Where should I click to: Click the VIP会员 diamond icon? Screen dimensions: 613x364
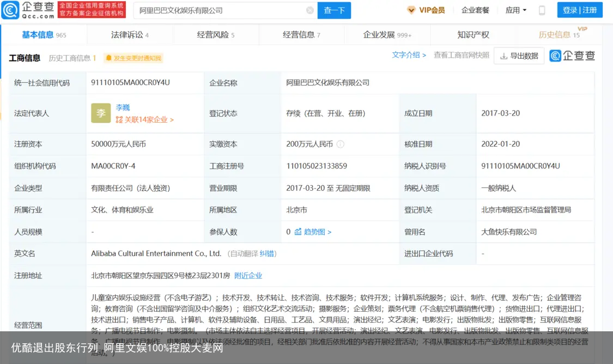point(411,10)
